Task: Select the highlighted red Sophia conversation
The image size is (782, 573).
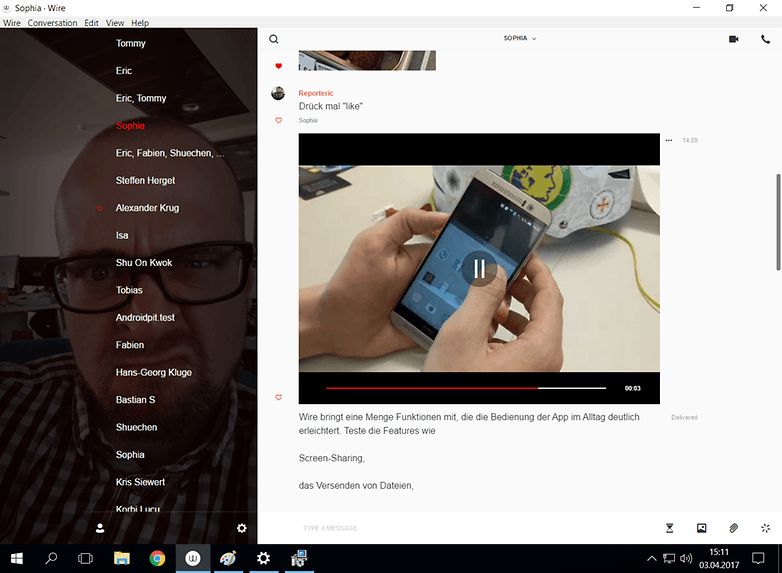Action: [x=130, y=126]
